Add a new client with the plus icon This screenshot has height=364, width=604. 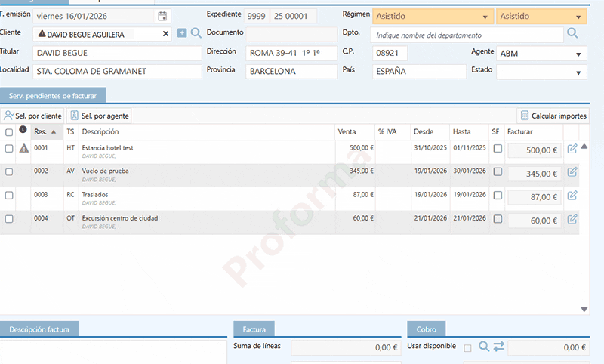(x=182, y=33)
